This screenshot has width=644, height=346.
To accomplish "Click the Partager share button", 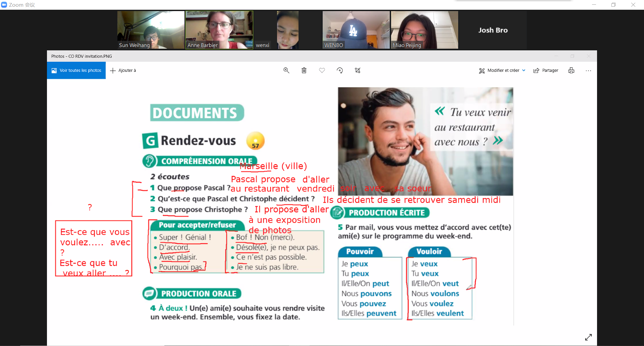I will (x=546, y=70).
